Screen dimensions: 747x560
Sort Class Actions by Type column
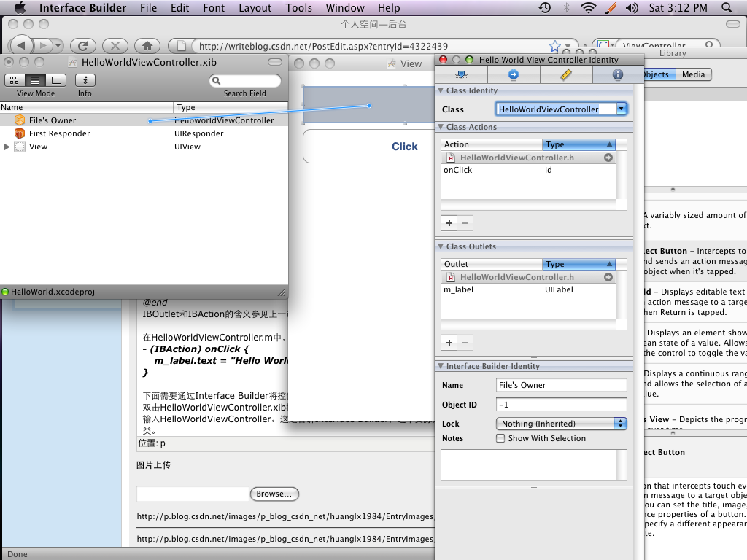pos(578,144)
